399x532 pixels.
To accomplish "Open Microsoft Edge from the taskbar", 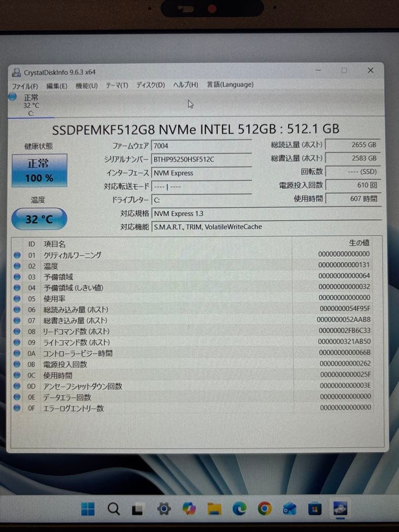I will click(239, 508).
